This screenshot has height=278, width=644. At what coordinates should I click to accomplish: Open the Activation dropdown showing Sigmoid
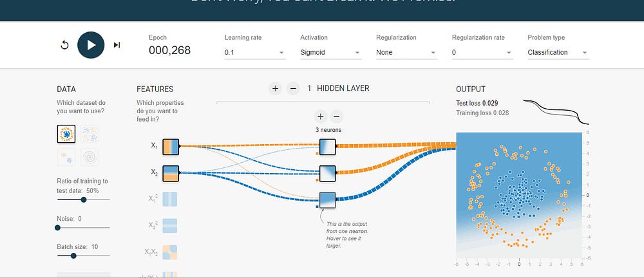330,53
